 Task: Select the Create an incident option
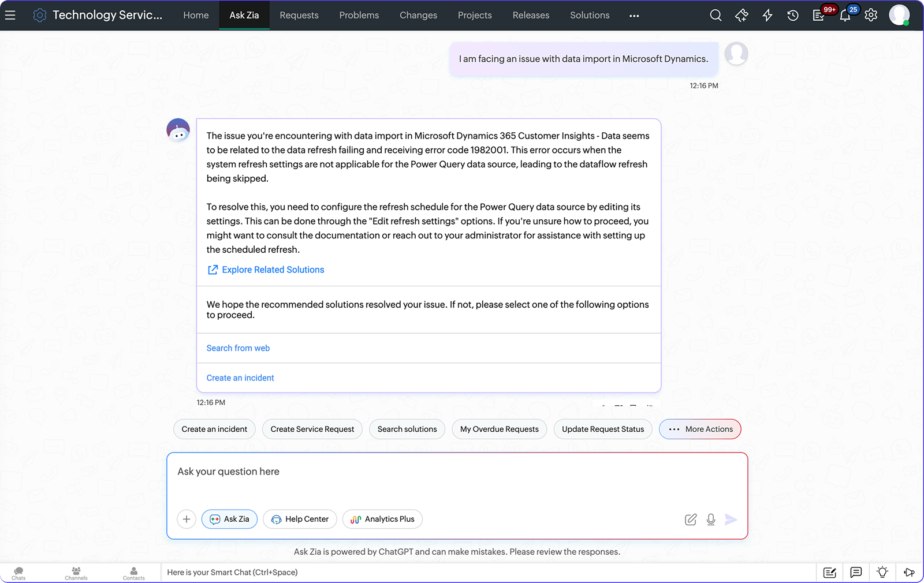[x=240, y=378]
